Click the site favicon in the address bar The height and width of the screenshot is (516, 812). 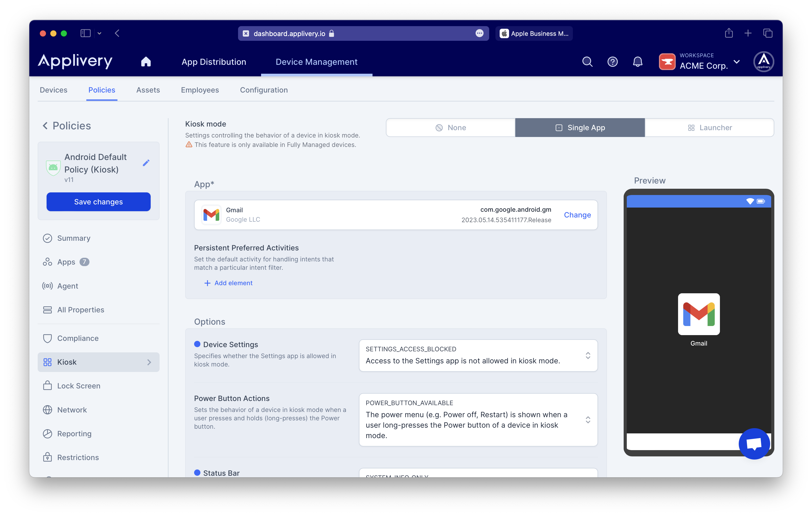pyautogui.click(x=246, y=33)
